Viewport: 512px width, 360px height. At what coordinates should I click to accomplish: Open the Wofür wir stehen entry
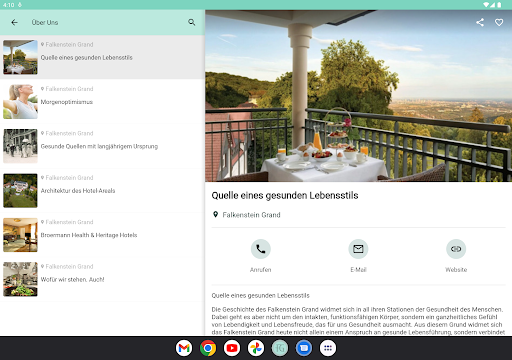pyautogui.click(x=102, y=279)
